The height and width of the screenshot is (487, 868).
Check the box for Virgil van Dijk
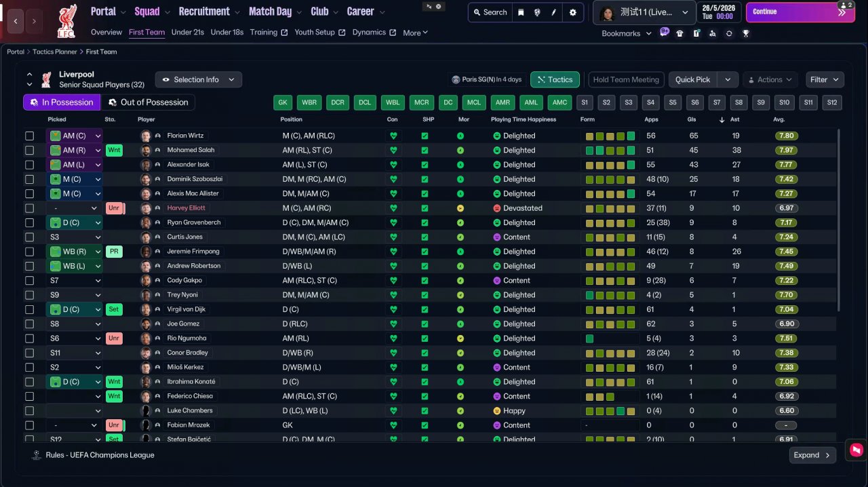29,309
